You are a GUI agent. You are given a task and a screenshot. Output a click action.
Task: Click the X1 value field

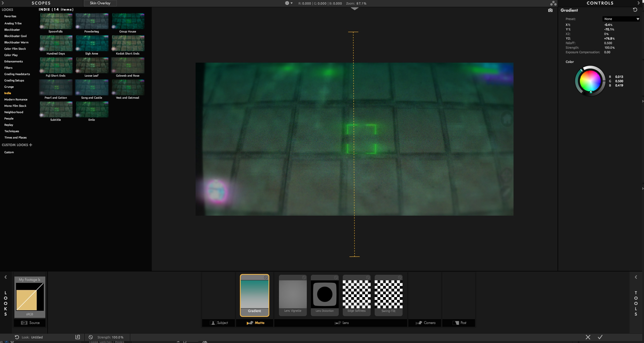point(608,25)
